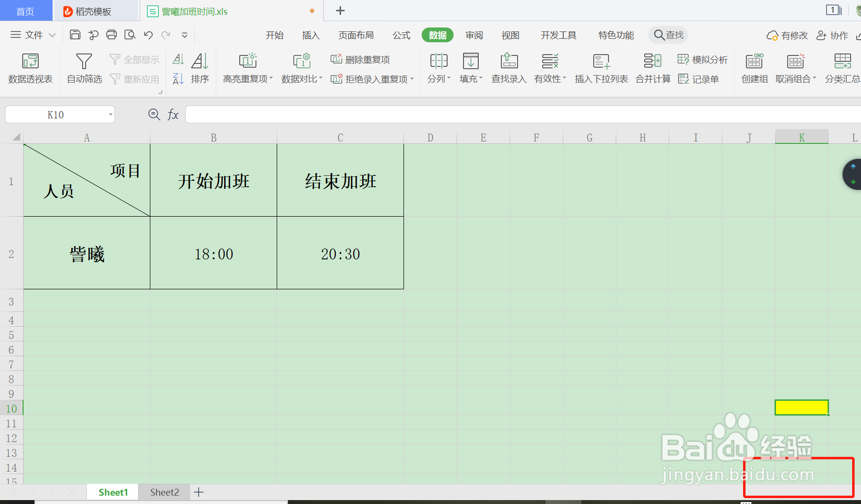Open the custom sort (排序) tool
This screenshot has height=504, width=861.
tap(200, 68)
